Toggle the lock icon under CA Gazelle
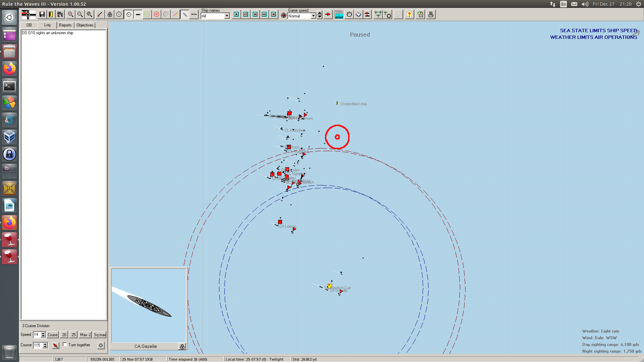The width and height of the screenshot is (644, 362). click(182, 347)
